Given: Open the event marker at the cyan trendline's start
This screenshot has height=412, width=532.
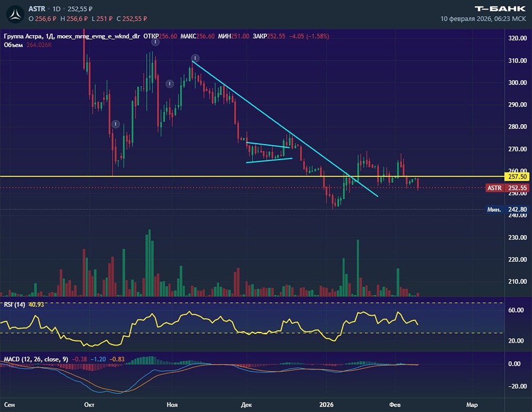Looking at the screenshot, I should pos(195,58).
